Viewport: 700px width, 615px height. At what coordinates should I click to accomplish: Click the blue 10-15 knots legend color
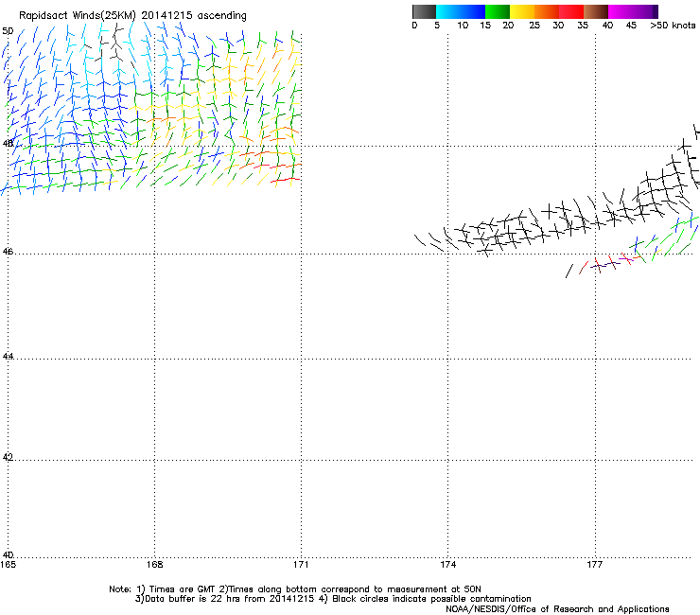[473, 11]
